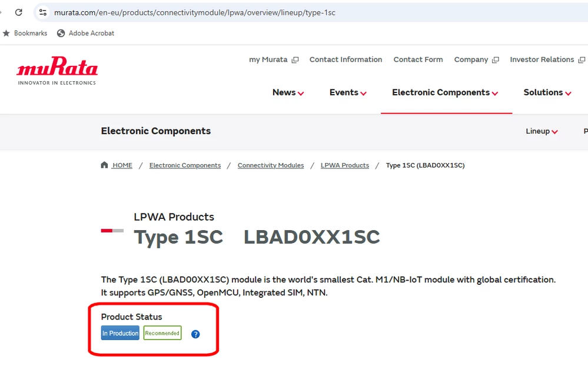
Task: Click the Adobe Acrobat bookmark label
Action: (91, 33)
